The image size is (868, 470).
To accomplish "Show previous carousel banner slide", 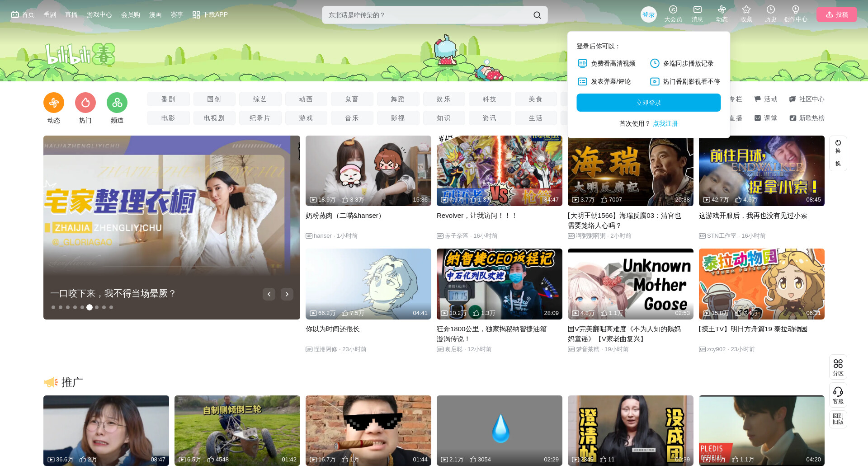I will point(269,294).
